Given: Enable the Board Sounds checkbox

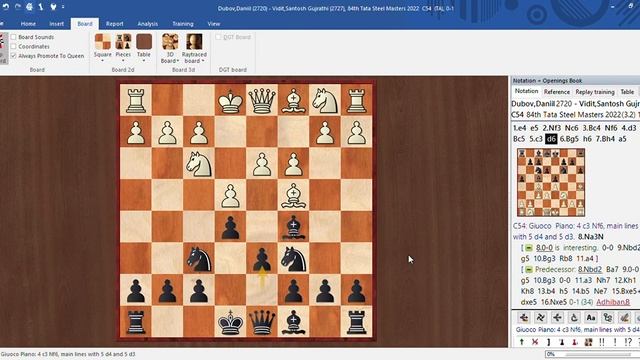Looking at the screenshot, I should tap(13, 37).
